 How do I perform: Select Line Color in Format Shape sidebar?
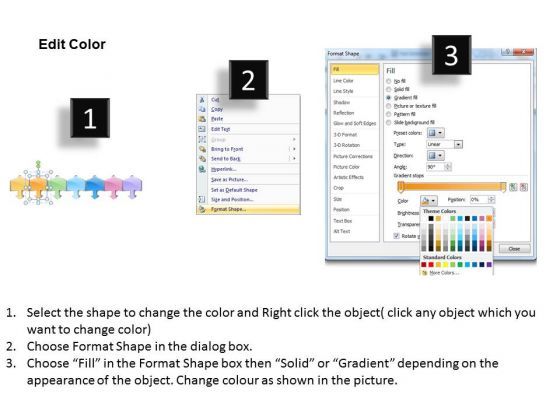(x=343, y=81)
